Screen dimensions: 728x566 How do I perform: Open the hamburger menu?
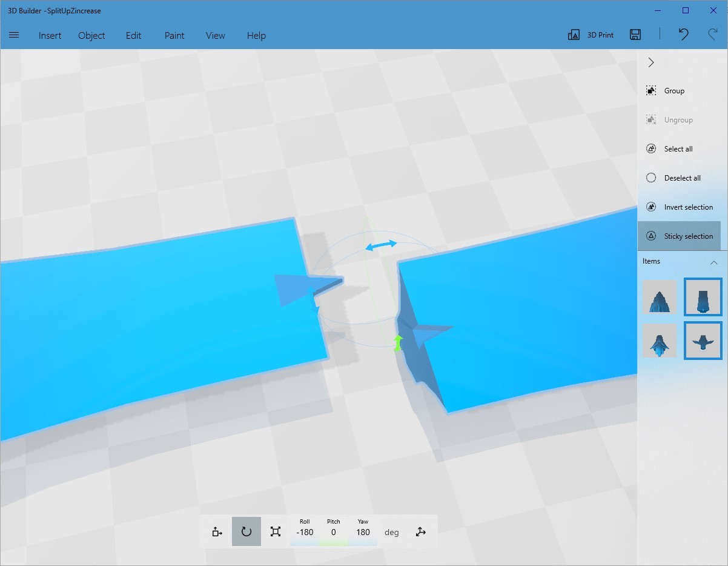(x=14, y=35)
